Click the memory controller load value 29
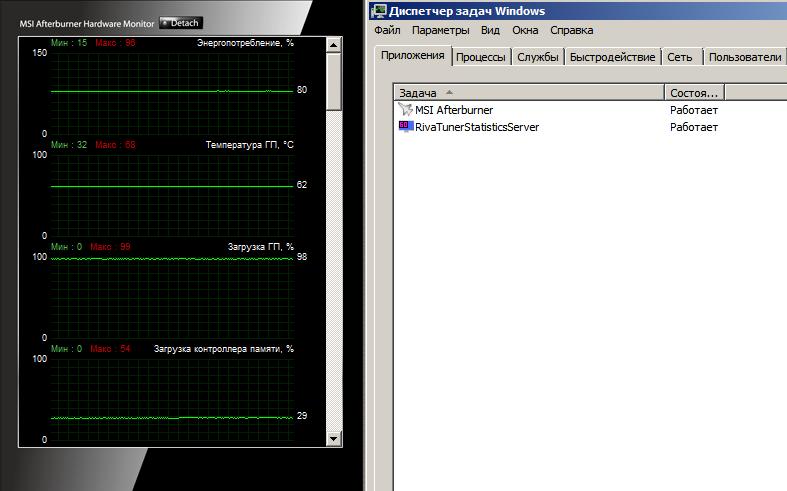Viewport: 787px width, 491px height. 302,416
